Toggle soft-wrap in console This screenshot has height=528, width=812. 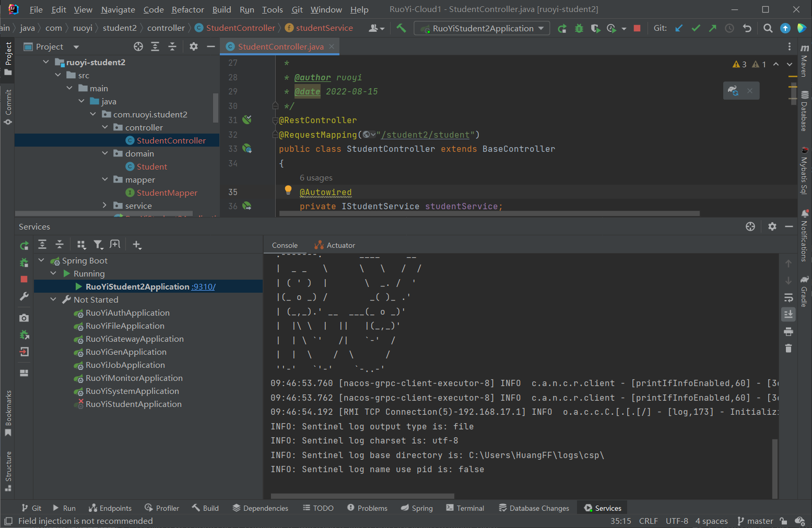789,297
